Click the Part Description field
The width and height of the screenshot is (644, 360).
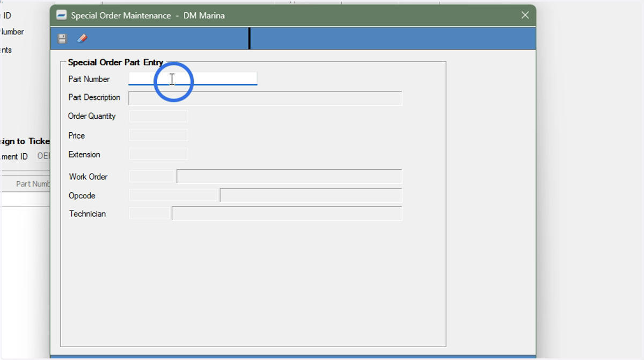(x=265, y=98)
